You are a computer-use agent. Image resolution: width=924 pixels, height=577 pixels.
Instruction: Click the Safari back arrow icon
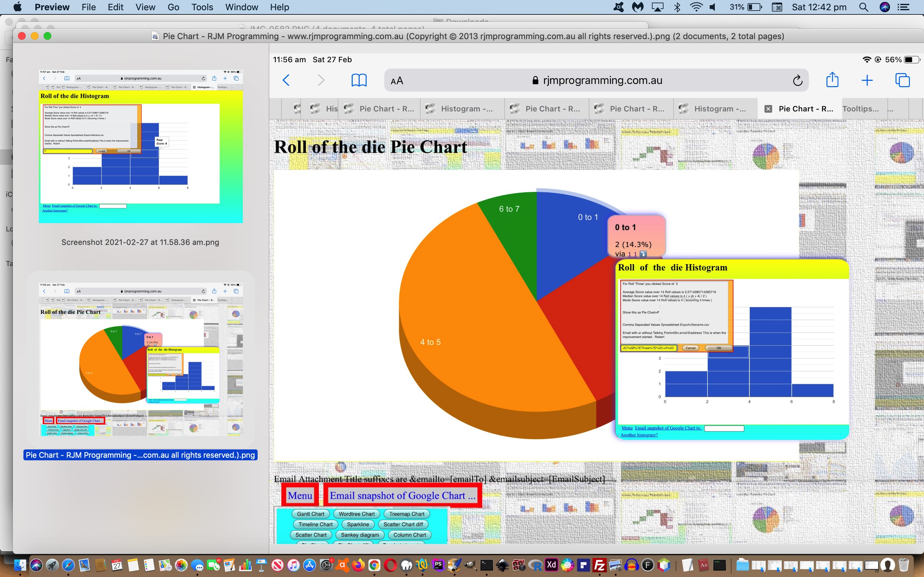[286, 80]
